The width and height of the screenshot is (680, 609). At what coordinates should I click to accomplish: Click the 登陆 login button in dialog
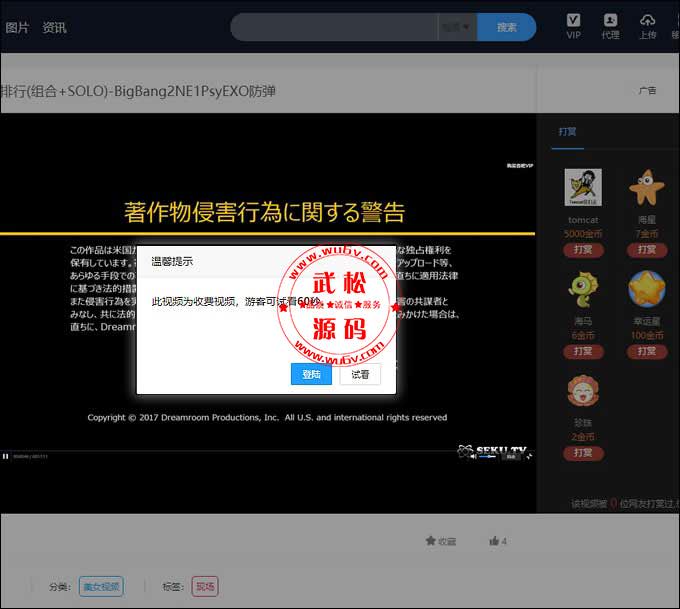click(x=311, y=374)
